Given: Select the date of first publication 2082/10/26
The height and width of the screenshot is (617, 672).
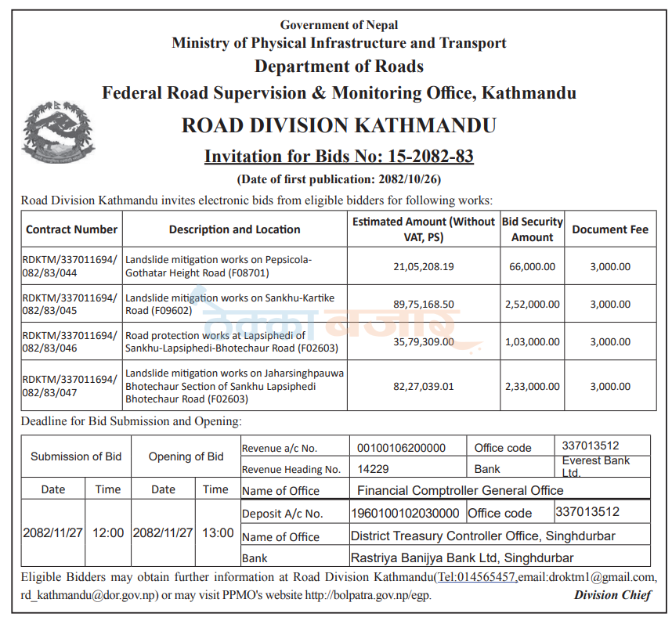Looking at the screenshot, I should (x=406, y=179).
